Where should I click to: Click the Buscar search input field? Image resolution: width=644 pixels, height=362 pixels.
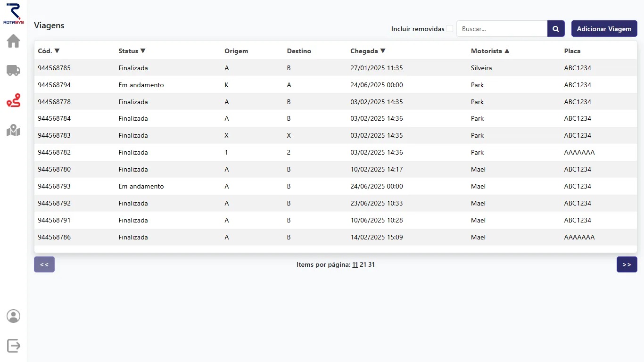pos(502,29)
